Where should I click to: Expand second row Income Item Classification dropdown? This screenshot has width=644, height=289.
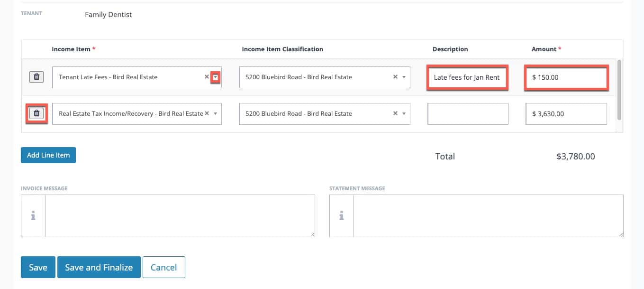(x=404, y=114)
